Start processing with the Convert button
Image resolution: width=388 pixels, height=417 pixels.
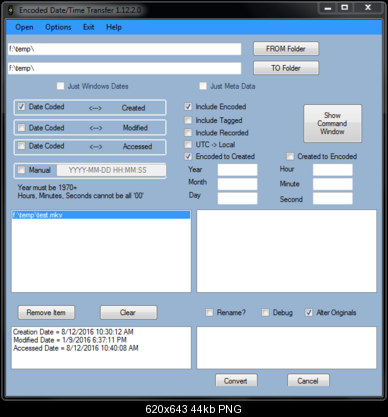click(x=236, y=380)
